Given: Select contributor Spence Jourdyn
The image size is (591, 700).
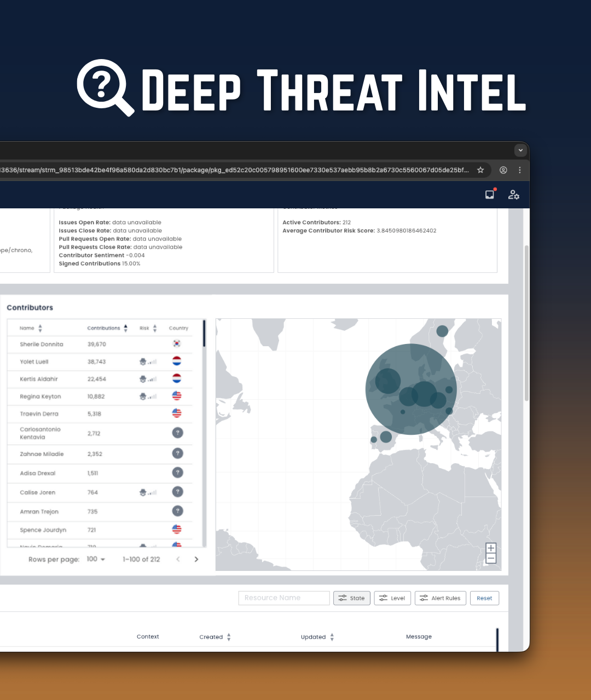Looking at the screenshot, I should [43, 530].
